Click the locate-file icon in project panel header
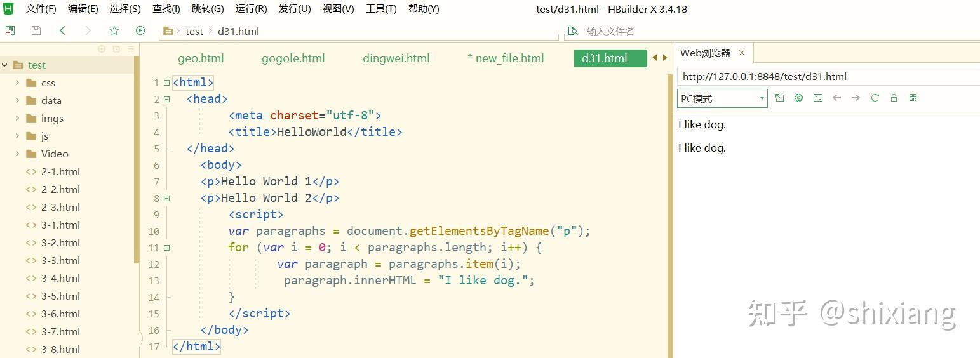The image size is (980, 358). tap(102, 49)
